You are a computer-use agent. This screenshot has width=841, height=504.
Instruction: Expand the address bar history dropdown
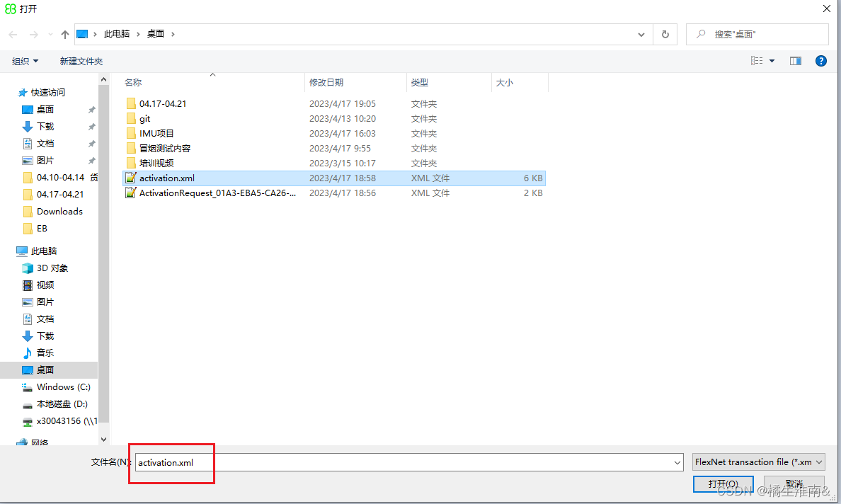coord(641,34)
